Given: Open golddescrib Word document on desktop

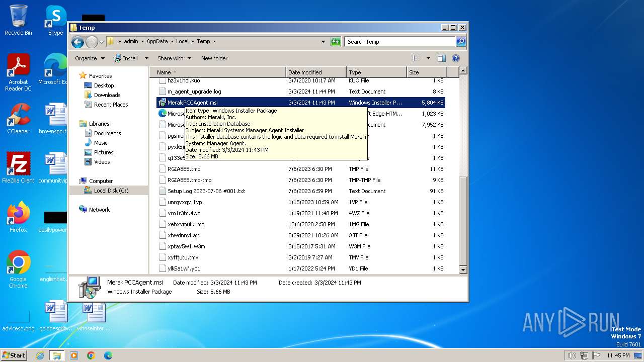Looking at the screenshot, I should pyautogui.click(x=55, y=316).
